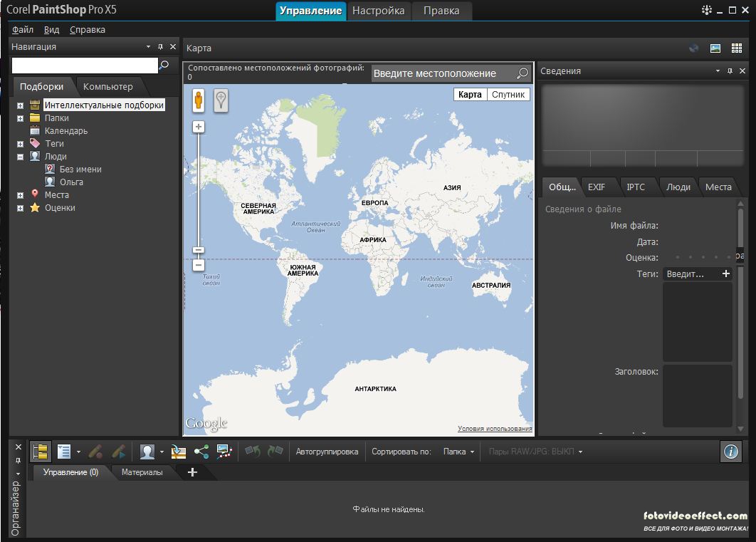The height and width of the screenshot is (542, 756).
Task: Switch to the Управление (0) tray tab
Action: [x=71, y=472]
